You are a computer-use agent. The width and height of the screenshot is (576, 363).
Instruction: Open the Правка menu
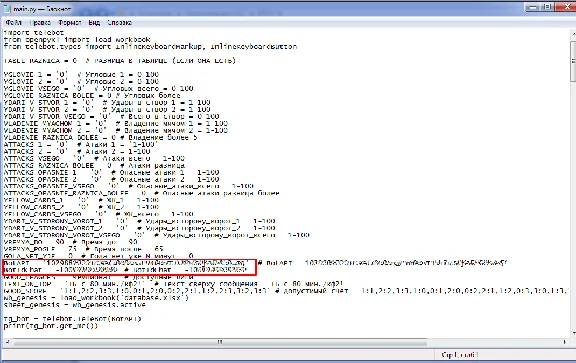pos(40,23)
